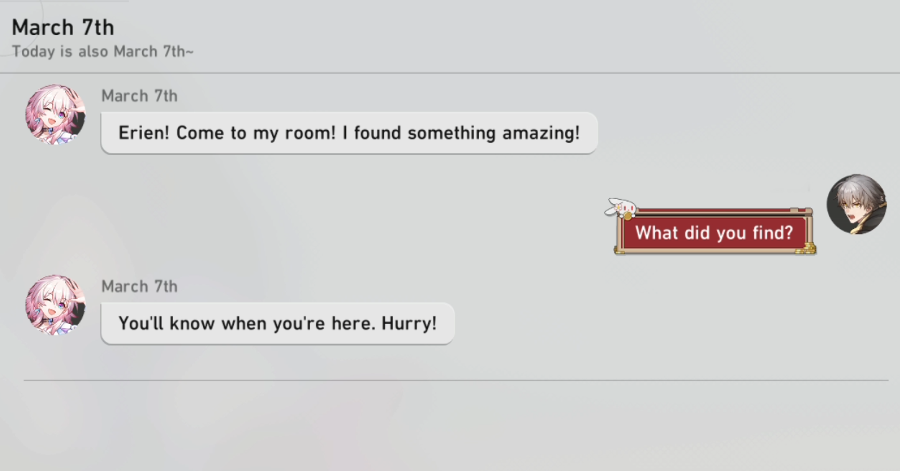Click the "Today is also March 7th~" status
The height and width of the screenshot is (471, 900).
click(x=102, y=51)
